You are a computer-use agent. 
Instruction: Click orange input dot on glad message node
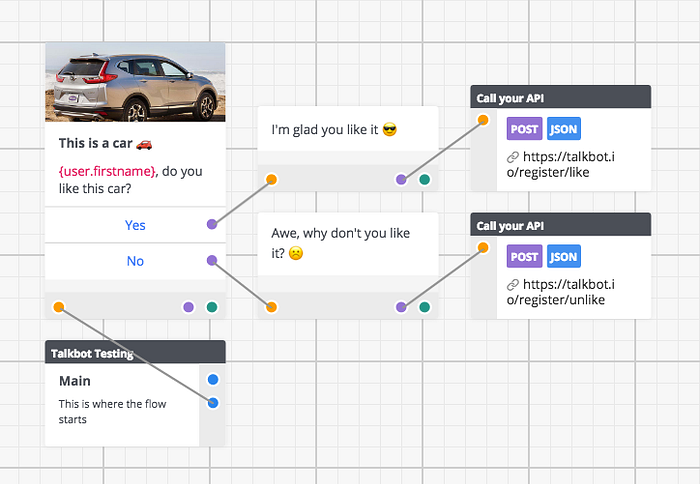271,179
